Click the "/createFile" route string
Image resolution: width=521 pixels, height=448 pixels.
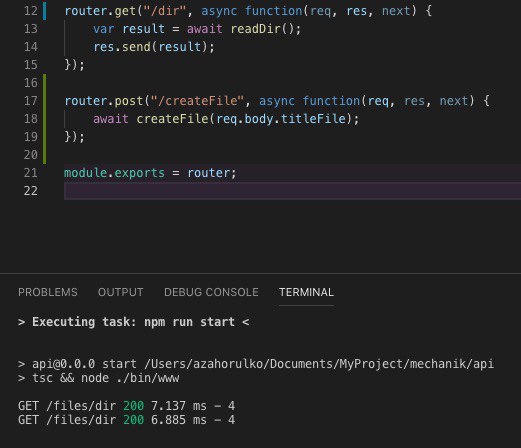197,101
